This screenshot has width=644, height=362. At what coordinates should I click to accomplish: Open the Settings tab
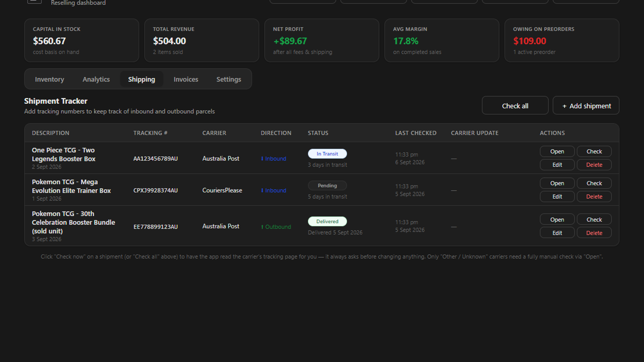[229, 79]
